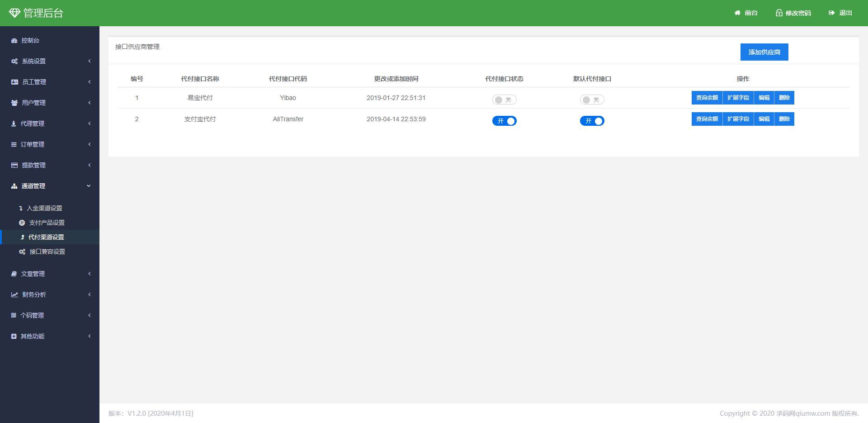Image resolution: width=868 pixels, height=423 pixels.
Task: Expand the 个码管理 chevron
Action: pyautogui.click(x=90, y=315)
